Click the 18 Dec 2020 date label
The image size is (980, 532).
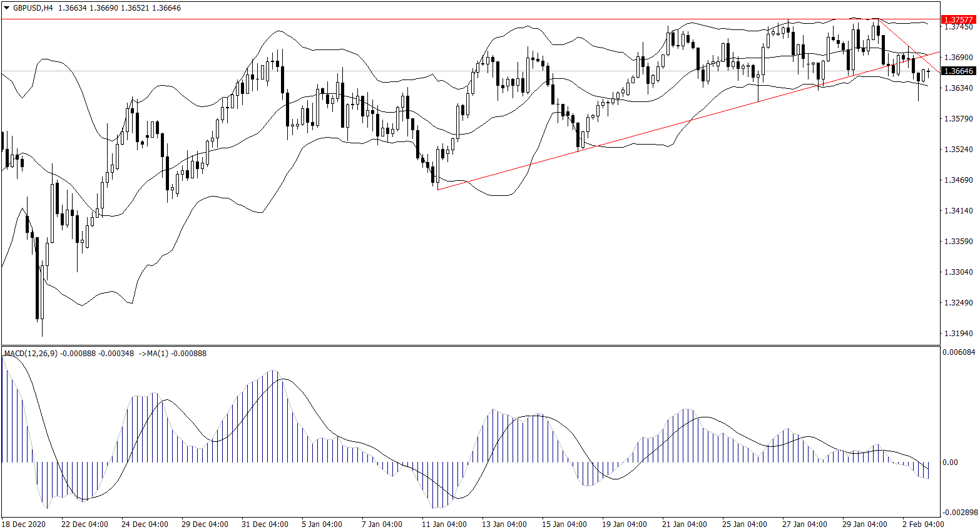pyautogui.click(x=24, y=524)
